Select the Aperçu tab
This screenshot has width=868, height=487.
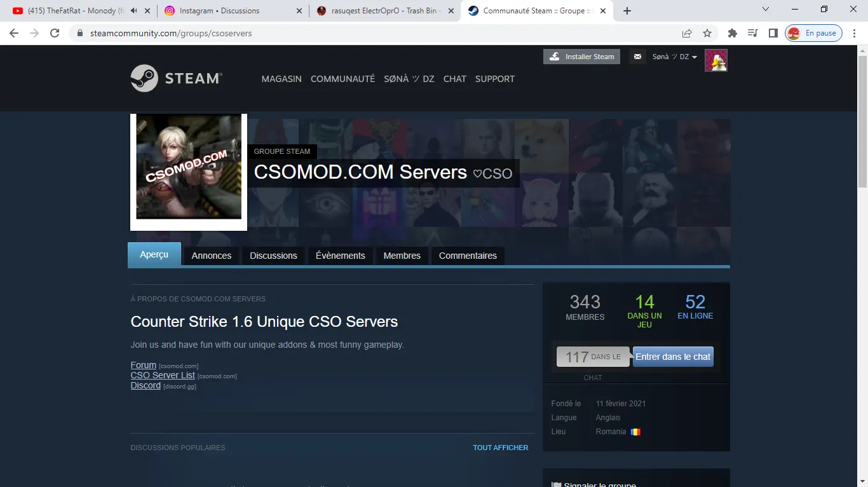(154, 254)
